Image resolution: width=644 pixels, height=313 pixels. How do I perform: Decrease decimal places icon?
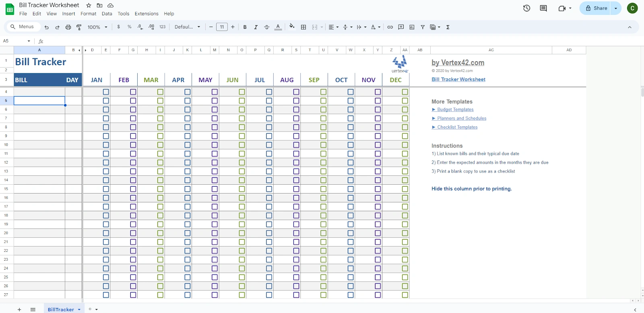(x=140, y=27)
